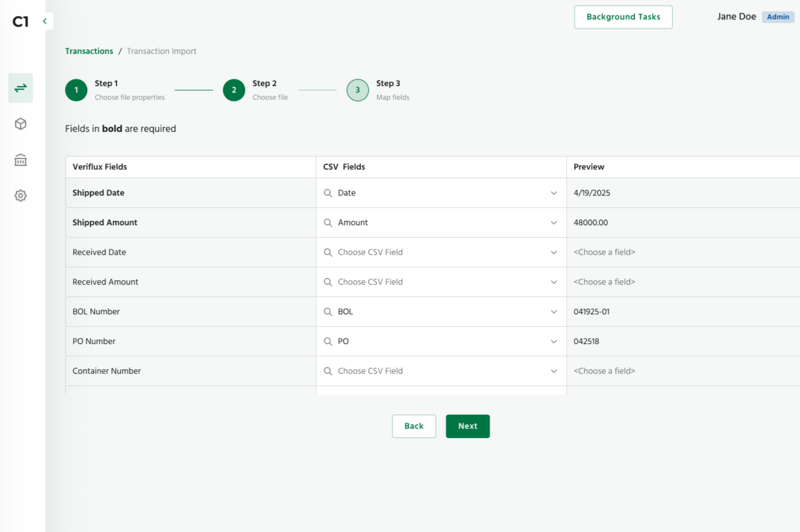Click the CSV Fields column header
The image size is (800, 532).
click(344, 167)
